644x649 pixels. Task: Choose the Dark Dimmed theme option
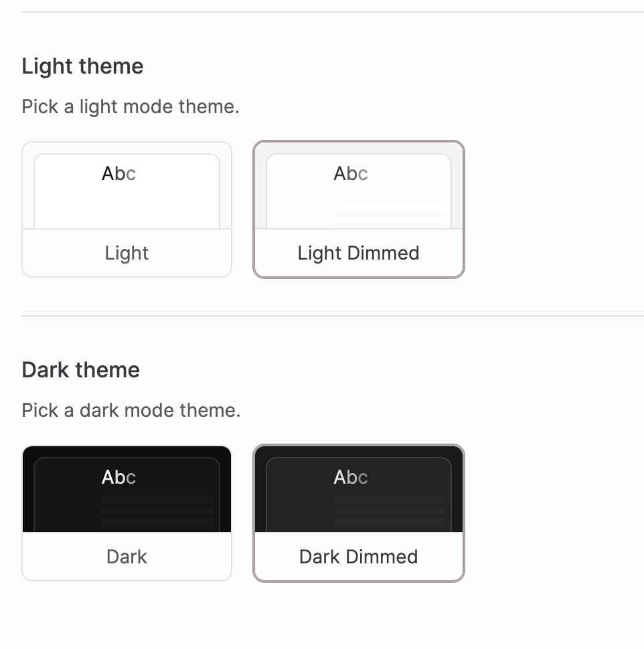coord(358,513)
